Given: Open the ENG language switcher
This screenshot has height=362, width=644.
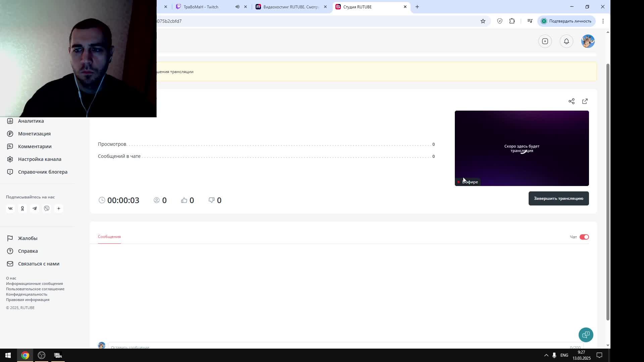Looking at the screenshot, I should coord(564,355).
